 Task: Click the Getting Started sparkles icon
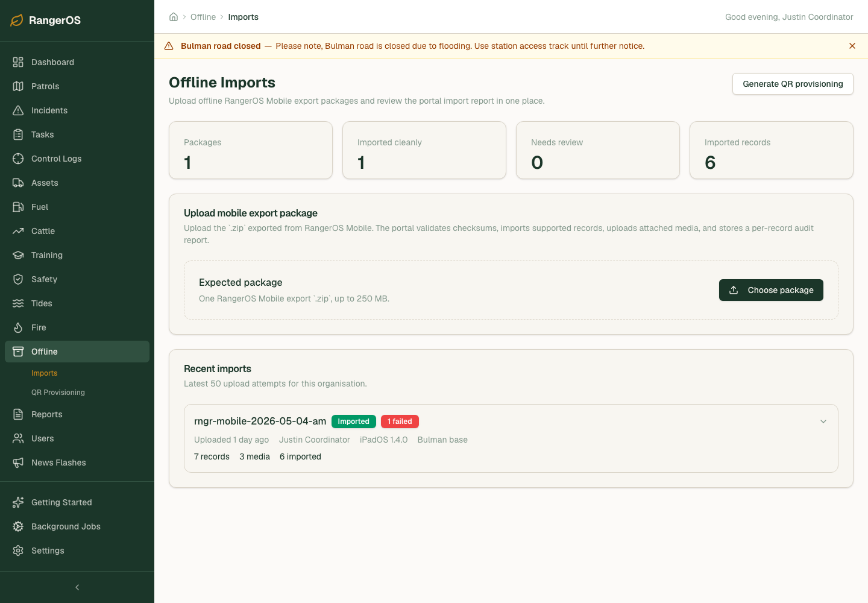(18, 502)
